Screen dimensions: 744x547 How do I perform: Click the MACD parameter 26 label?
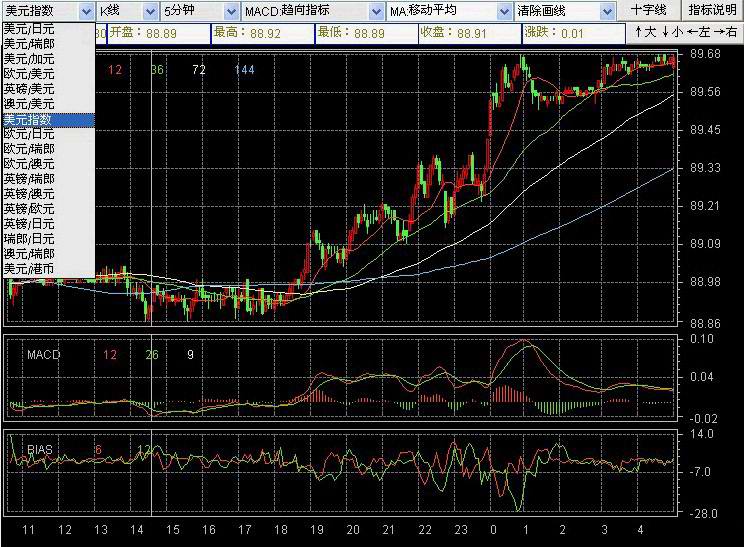[x=152, y=355]
